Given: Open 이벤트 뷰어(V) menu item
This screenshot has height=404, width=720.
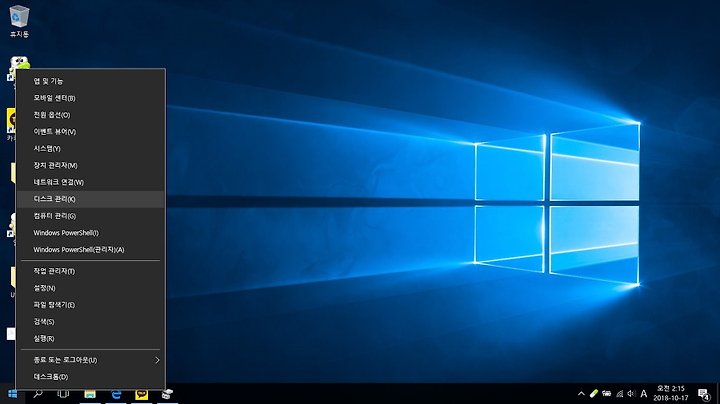Looking at the screenshot, I should coord(90,132).
